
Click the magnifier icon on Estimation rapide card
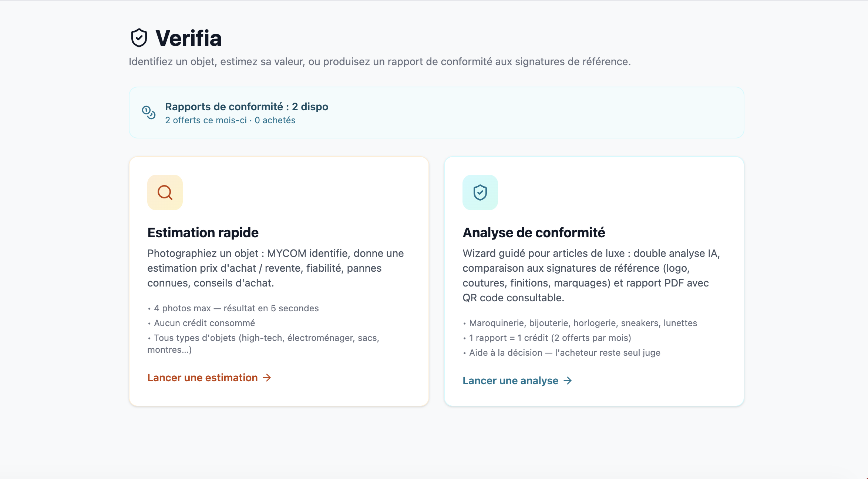pyautogui.click(x=165, y=192)
